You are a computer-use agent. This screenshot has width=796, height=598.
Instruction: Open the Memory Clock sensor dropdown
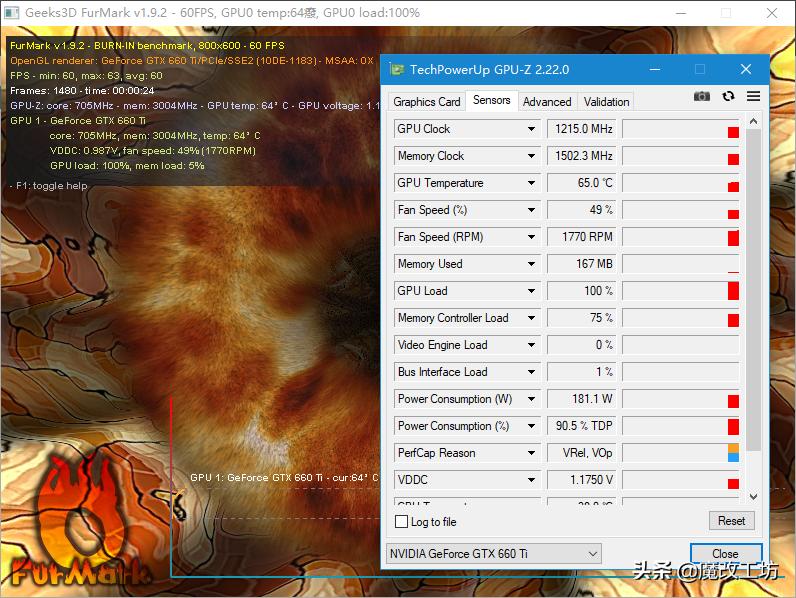tap(531, 156)
